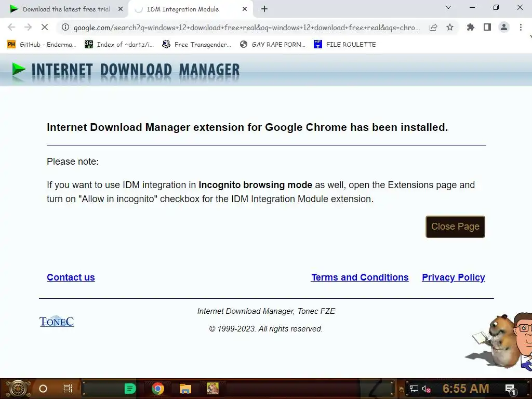Viewport: 532px width, 399px height.
Task: Close the Download the latest free trial tab
Action: coord(121,9)
